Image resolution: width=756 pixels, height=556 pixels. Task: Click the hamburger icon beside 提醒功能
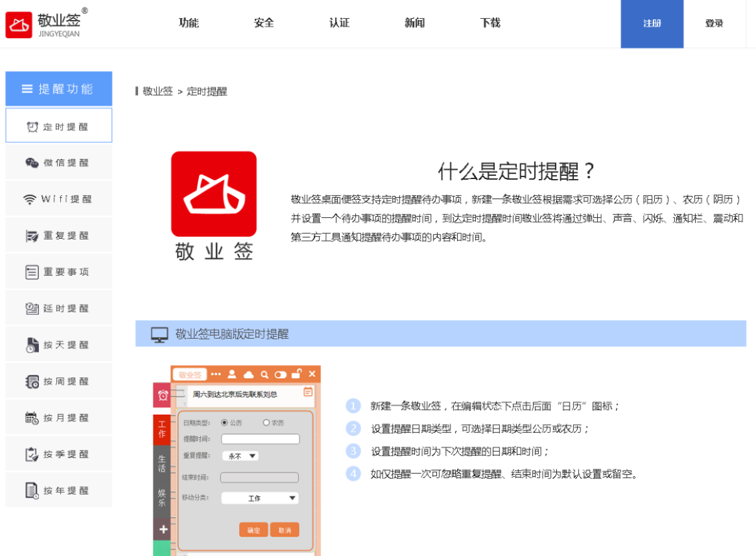pos(27,89)
